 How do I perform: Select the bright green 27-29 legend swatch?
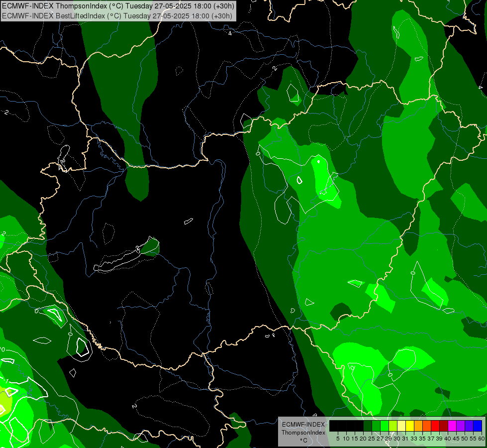coord(385,426)
